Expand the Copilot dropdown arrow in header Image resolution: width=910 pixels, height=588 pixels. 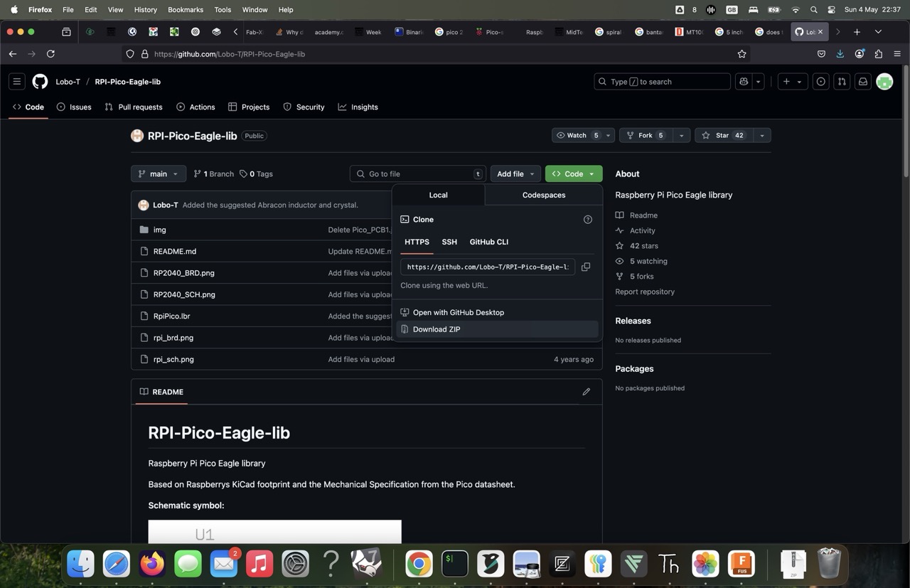(758, 82)
